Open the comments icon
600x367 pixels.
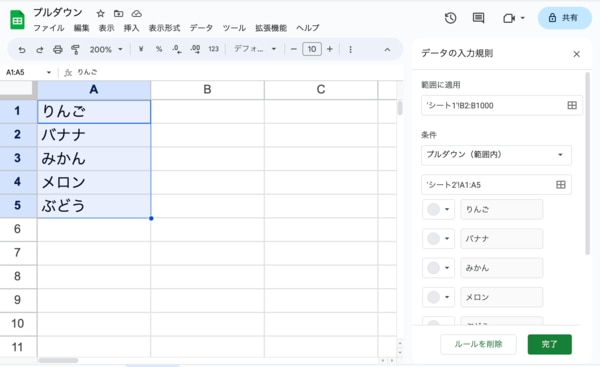(x=478, y=18)
